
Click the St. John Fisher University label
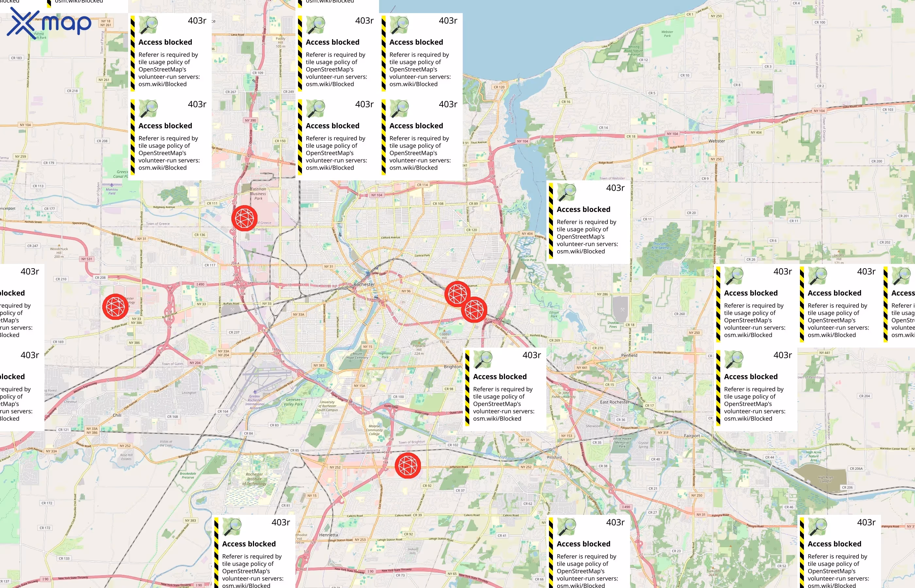(563, 395)
